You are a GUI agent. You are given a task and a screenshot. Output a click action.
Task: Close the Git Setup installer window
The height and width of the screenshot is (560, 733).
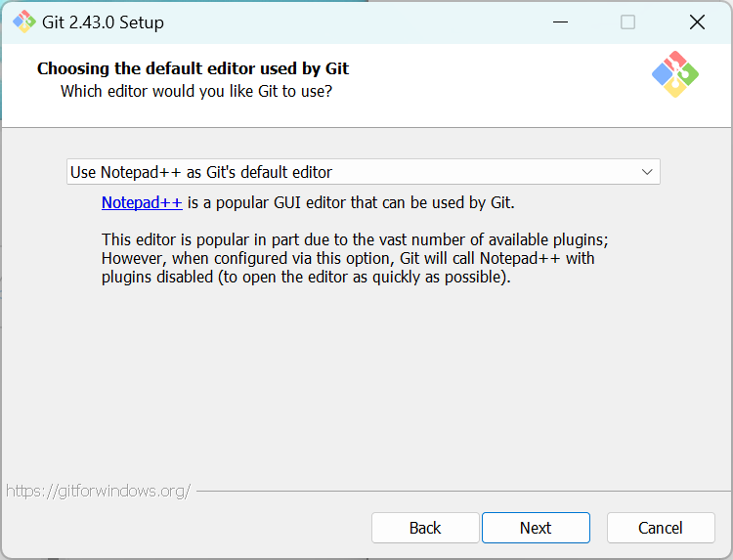697,22
